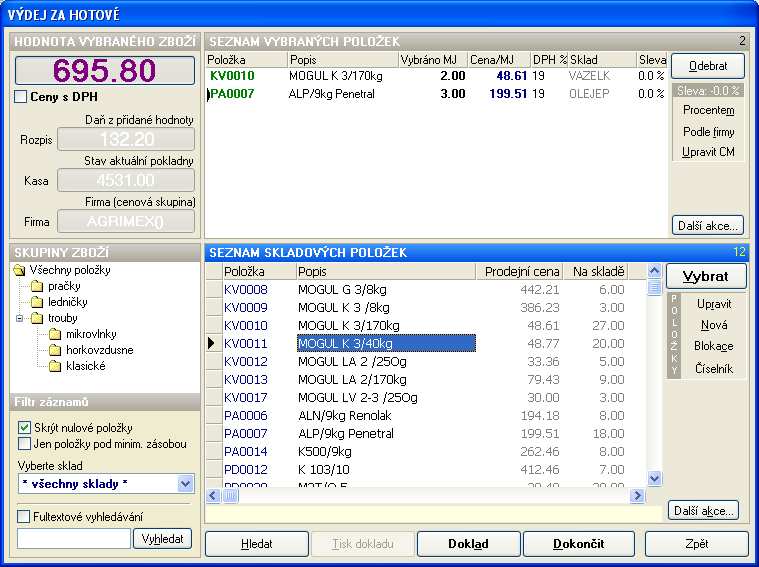The height and width of the screenshot is (567, 759).
Task: Apply discount via Procentem
Action: 708,110
